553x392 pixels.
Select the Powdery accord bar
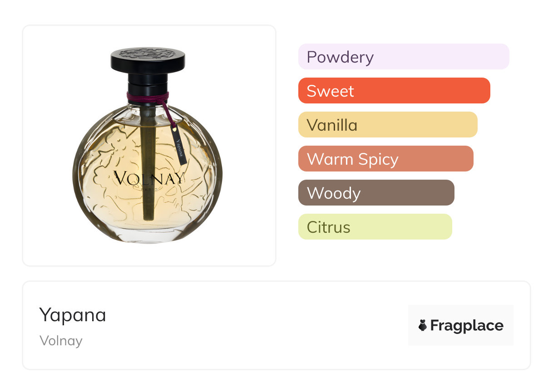click(403, 57)
